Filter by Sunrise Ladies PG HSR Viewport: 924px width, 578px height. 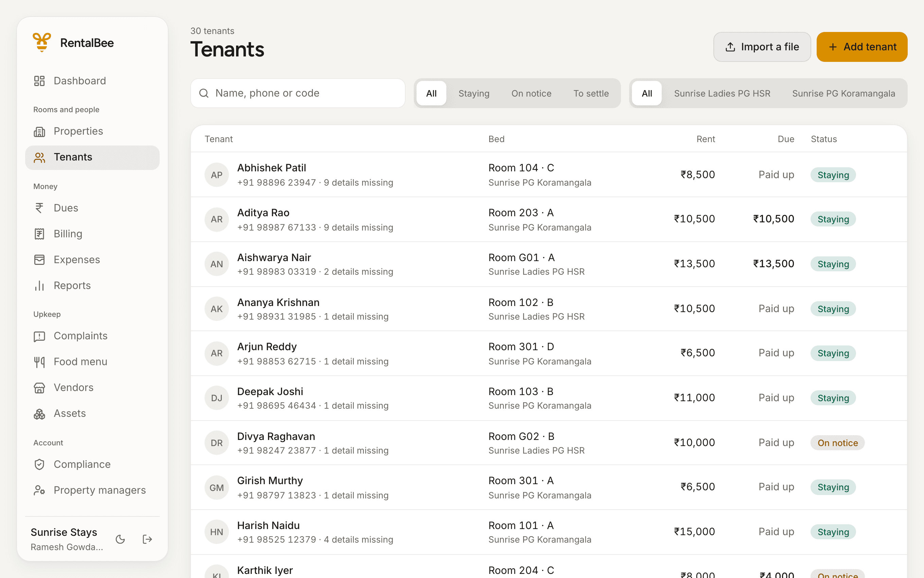pyautogui.click(x=722, y=93)
